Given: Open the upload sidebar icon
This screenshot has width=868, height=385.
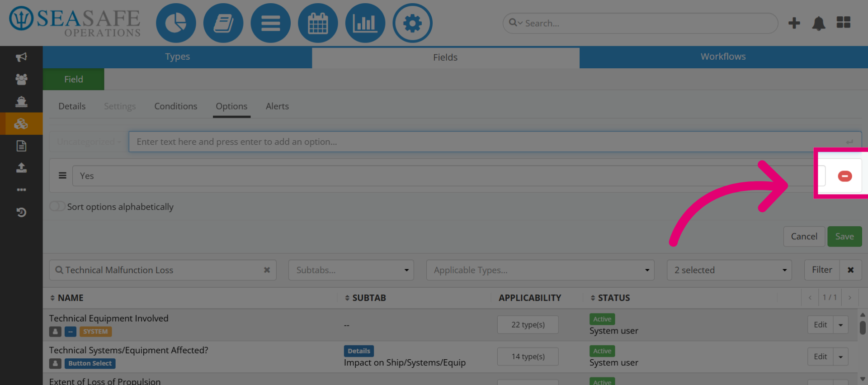Looking at the screenshot, I should 21,168.
